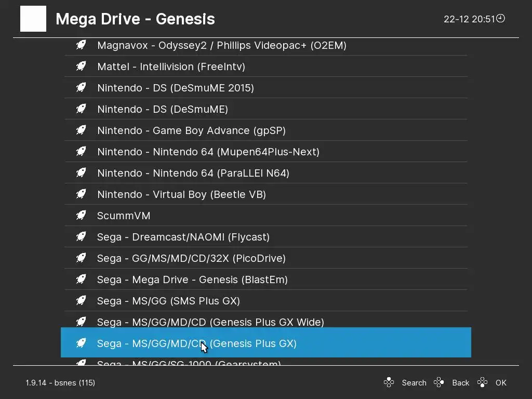
Task: Select the ScummVM core entry
Action: click(266, 216)
